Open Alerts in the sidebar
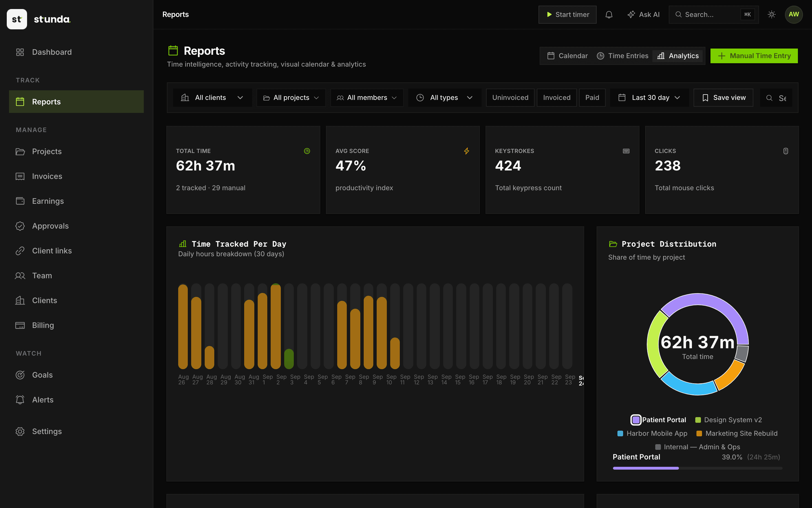812x508 pixels. pos(76,400)
